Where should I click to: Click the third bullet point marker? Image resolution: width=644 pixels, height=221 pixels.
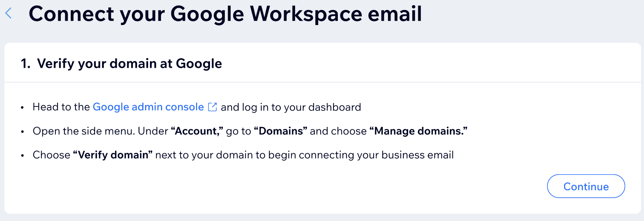[22, 155]
